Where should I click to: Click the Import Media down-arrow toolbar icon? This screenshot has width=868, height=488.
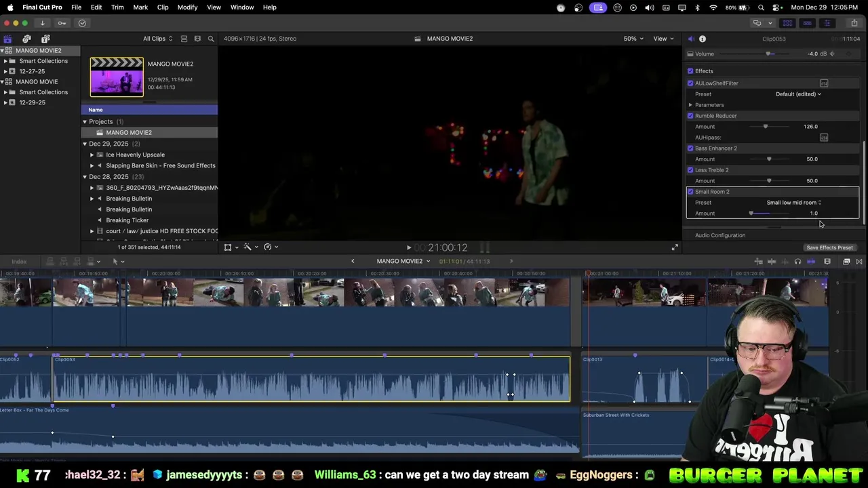coord(42,23)
